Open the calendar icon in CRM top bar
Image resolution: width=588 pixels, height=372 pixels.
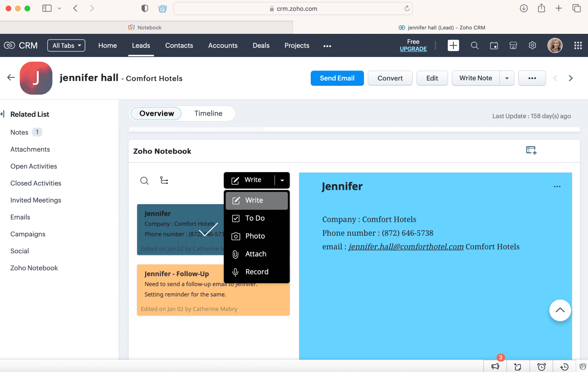click(494, 46)
